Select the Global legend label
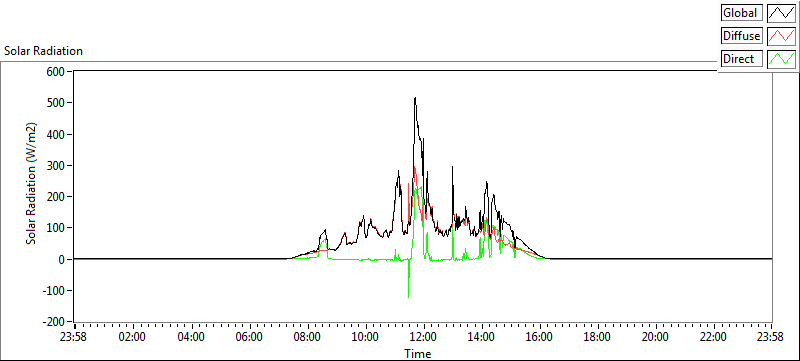This screenshot has width=800, height=361. click(742, 13)
